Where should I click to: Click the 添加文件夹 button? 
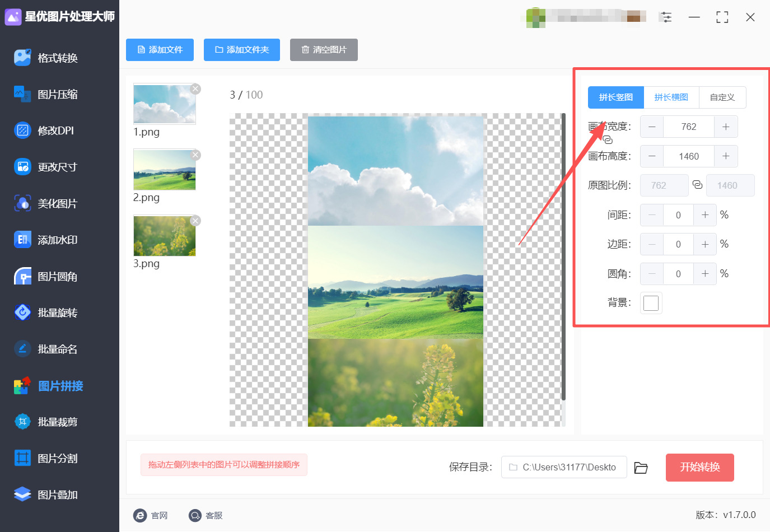click(242, 50)
